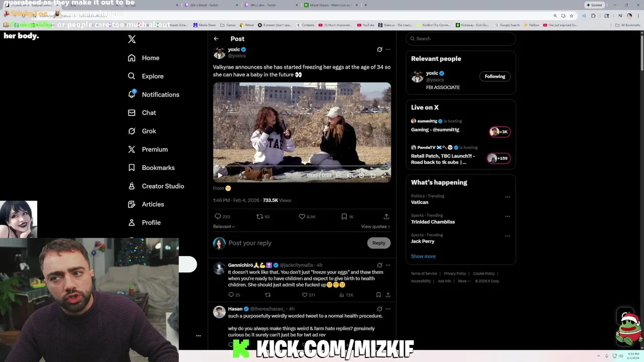Click the Grok icon on Hasan's reply
The width and height of the screenshot is (644, 362).
coord(379,309)
